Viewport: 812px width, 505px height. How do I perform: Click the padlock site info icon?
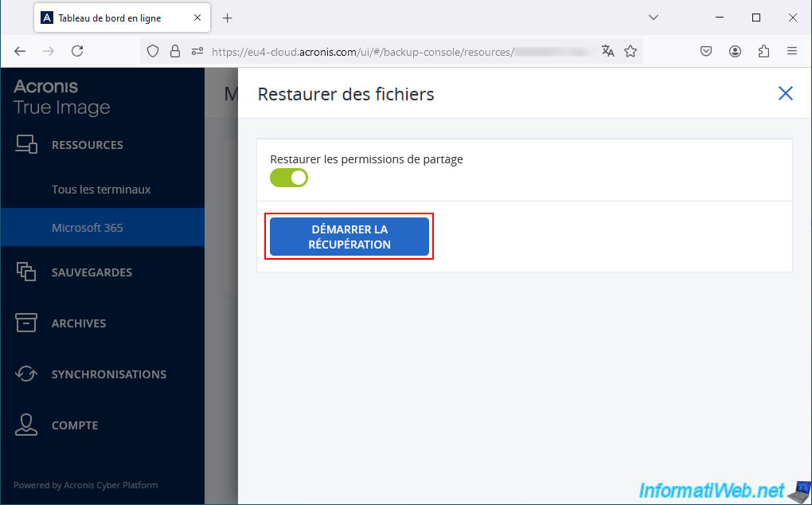pyautogui.click(x=175, y=51)
